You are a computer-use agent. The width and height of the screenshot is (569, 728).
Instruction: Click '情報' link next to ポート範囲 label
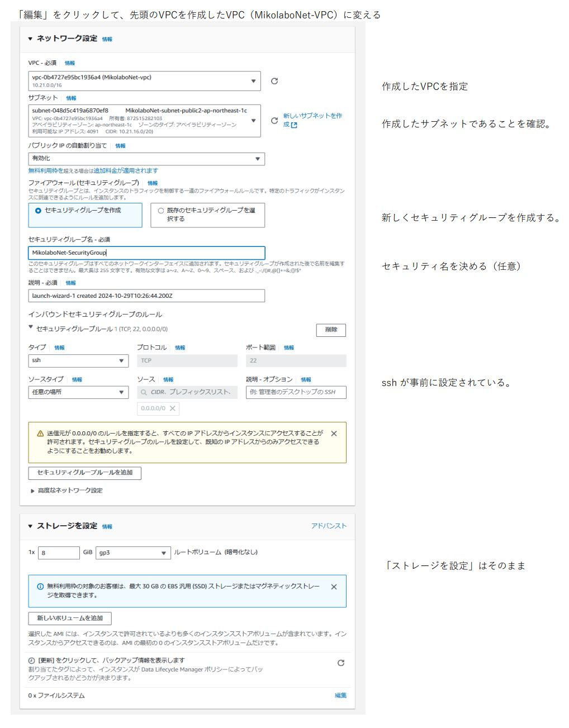(x=288, y=348)
